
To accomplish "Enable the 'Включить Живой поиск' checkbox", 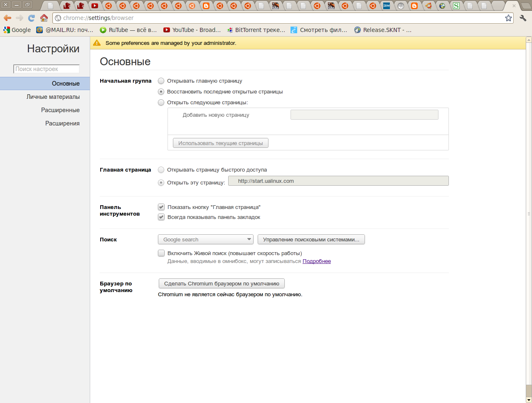I will pyautogui.click(x=161, y=253).
